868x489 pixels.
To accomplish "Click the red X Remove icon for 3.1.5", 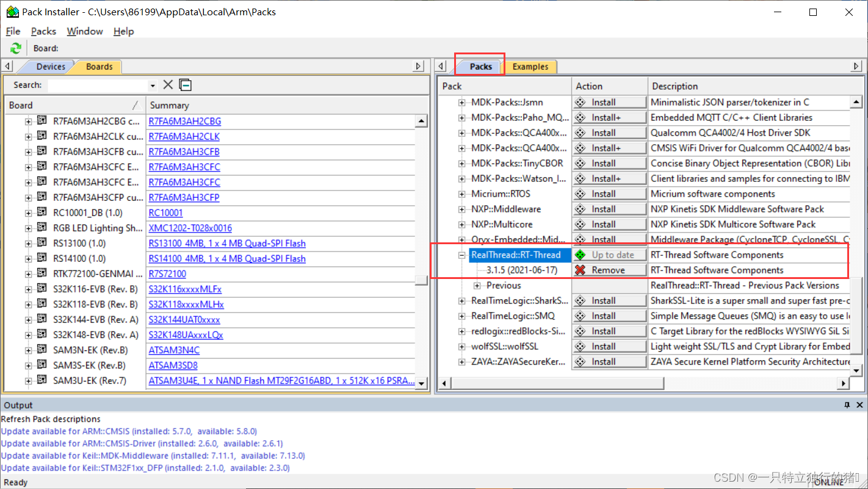I will pyautogui.click(x=580, y=270).
